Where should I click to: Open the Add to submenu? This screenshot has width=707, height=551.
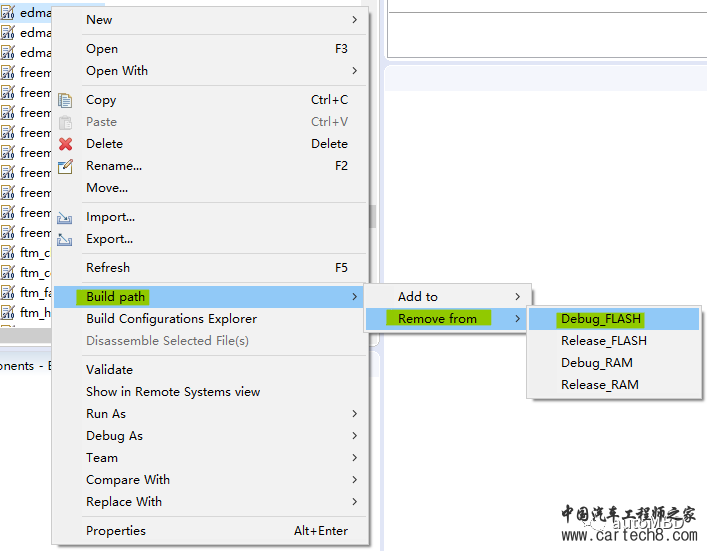pyautogui.click(x=448, y=297)
